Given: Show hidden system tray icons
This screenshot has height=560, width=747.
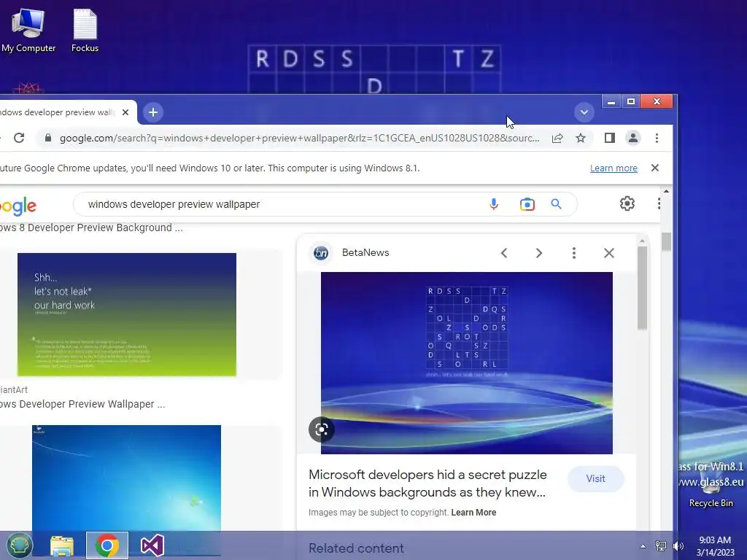Looking at the screenshot, I should (x=643, y=546).
